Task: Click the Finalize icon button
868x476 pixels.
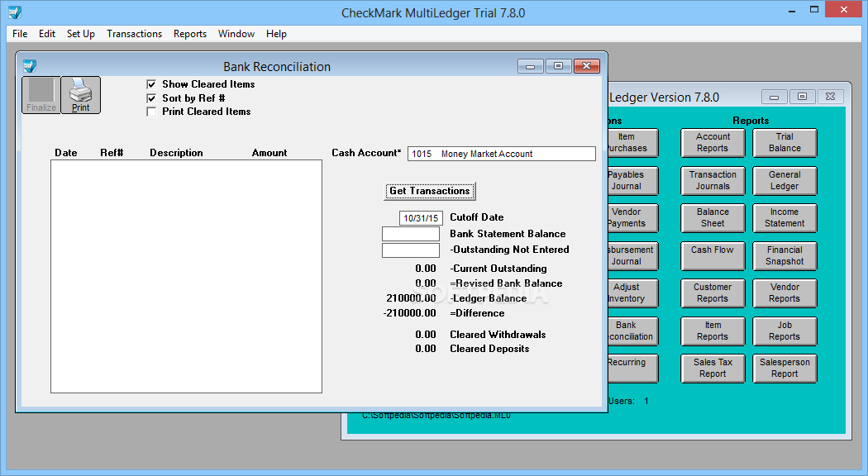Action: tap(41, 95)
